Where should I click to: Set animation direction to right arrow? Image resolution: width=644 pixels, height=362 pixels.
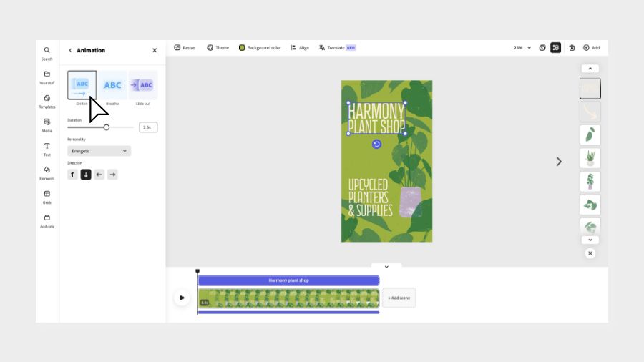[112, 175]
